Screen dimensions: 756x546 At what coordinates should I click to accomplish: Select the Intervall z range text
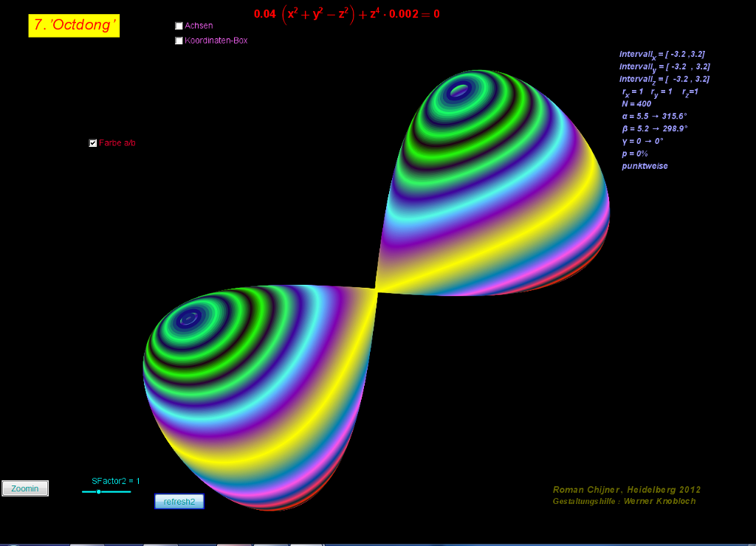click(664, 79)
